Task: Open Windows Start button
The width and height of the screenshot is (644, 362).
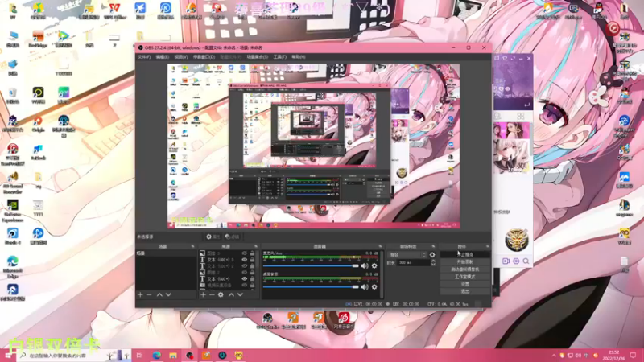Action: (8, 355)
